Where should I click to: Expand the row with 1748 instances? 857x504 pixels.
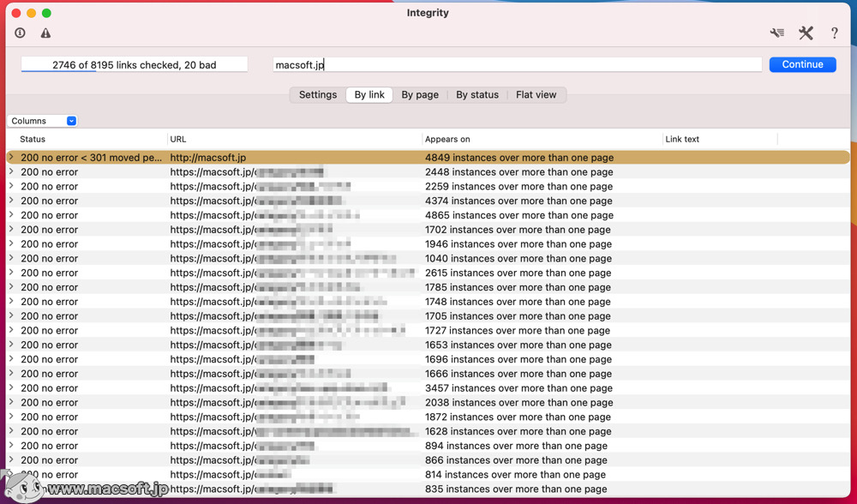11,301
